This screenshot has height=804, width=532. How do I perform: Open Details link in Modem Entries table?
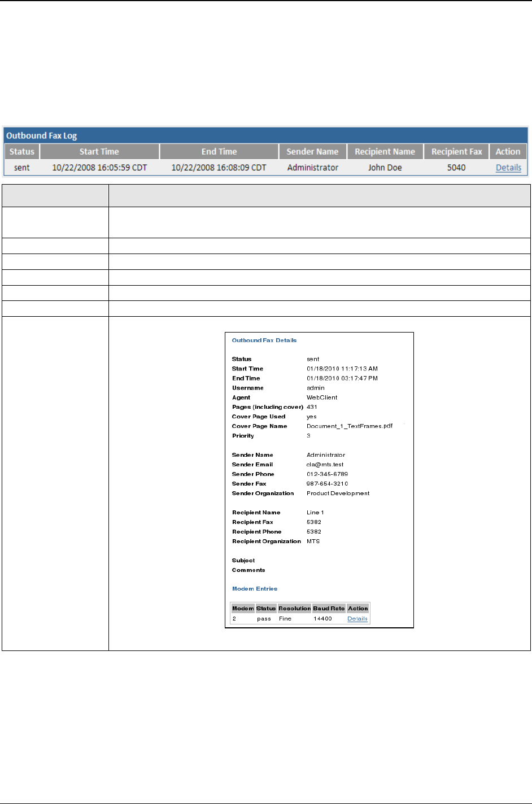357,619
